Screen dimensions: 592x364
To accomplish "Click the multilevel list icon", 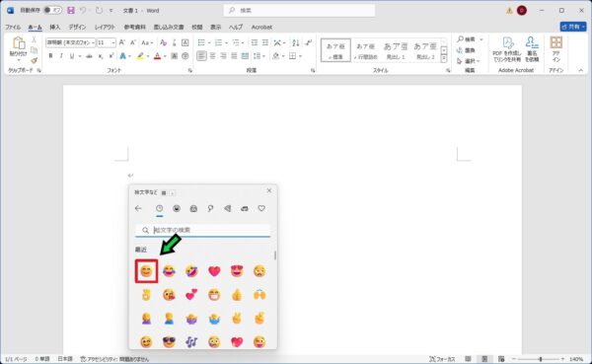I will 236,42.
